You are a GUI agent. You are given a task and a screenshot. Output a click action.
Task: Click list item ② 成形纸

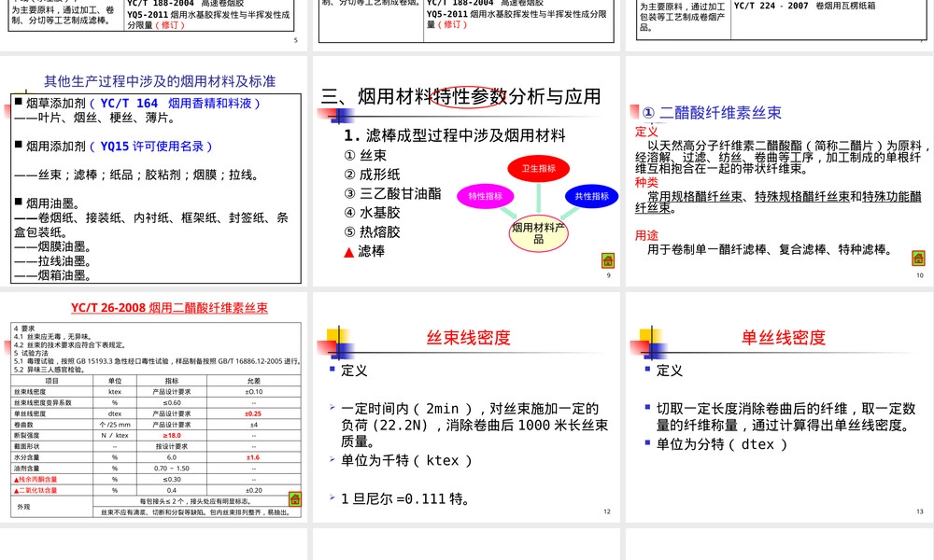373,175
